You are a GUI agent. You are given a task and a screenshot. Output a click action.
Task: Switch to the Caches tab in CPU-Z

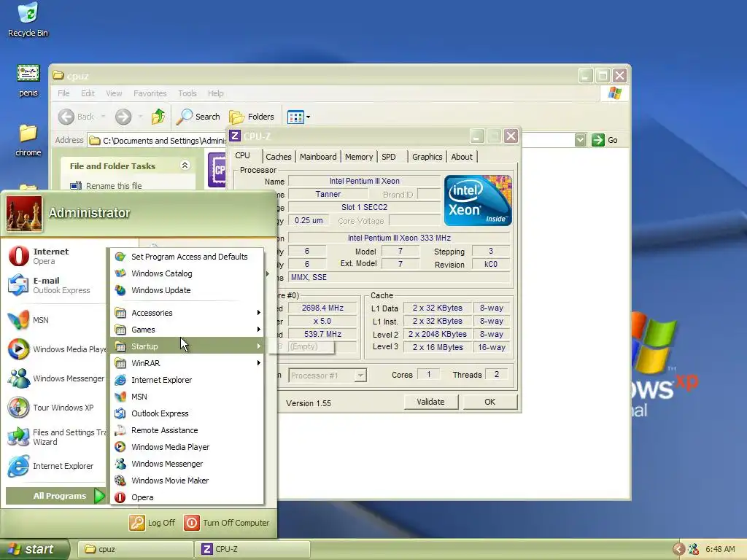[278, 157]
